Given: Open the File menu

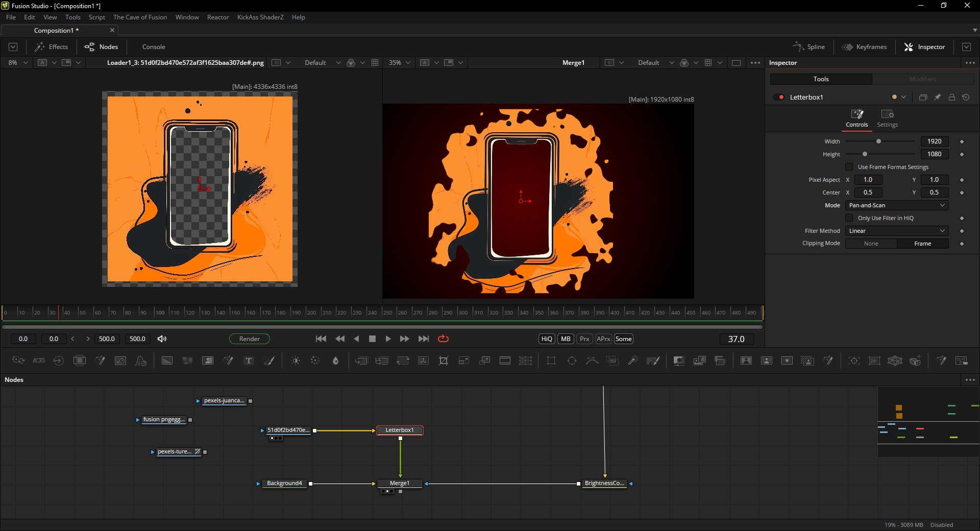Looking at the screenshot, I should (x=11, y=17).
